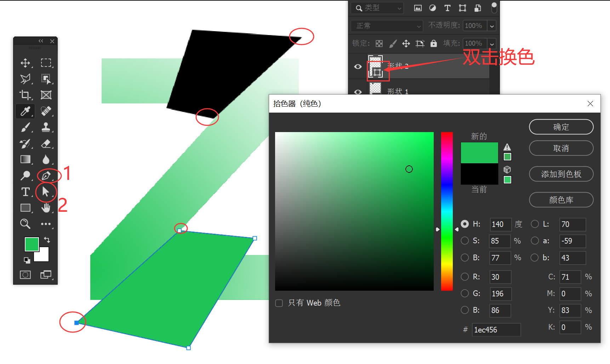Filter layers by smart objects
This screenshot has height=364, width=610.
pos(478,8)
